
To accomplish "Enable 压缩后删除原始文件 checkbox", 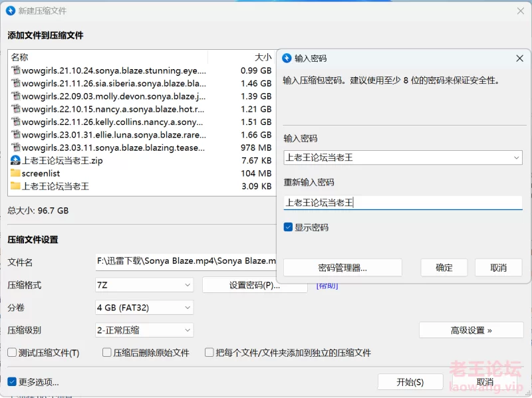I will coord(107,353).
